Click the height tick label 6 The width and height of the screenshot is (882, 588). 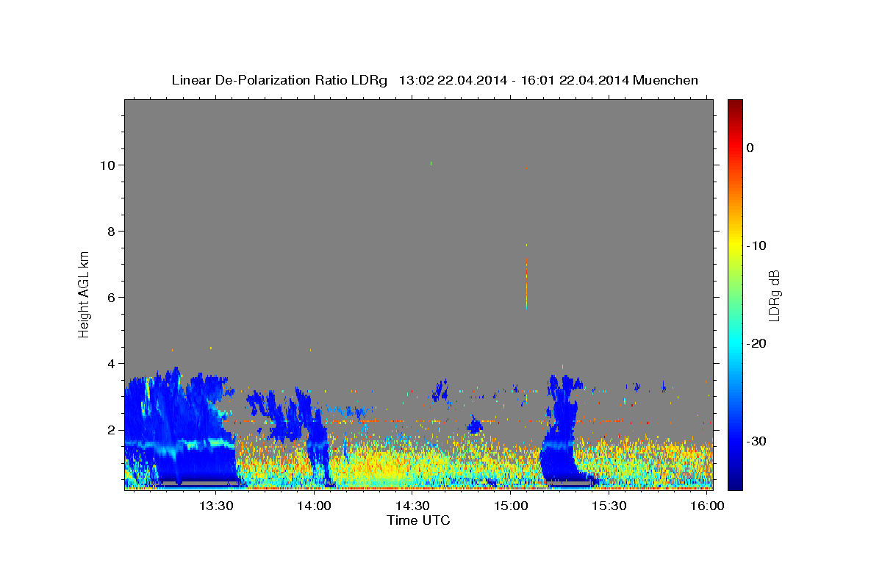pyautogui.click(x=112, y=298)
